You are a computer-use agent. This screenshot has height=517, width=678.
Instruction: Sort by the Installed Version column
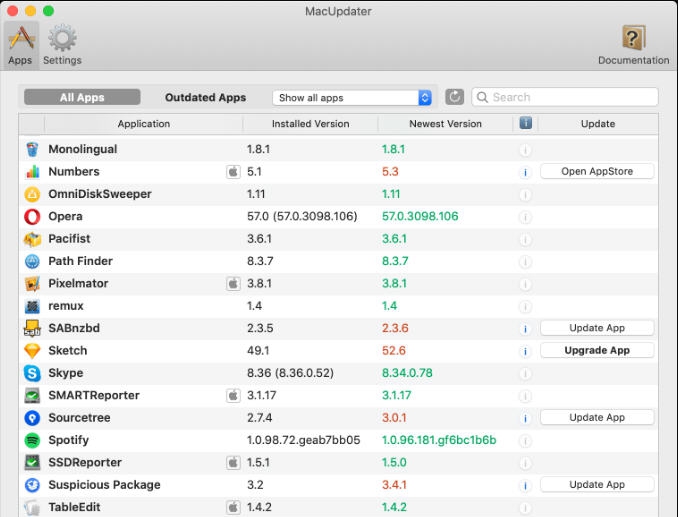310,124
